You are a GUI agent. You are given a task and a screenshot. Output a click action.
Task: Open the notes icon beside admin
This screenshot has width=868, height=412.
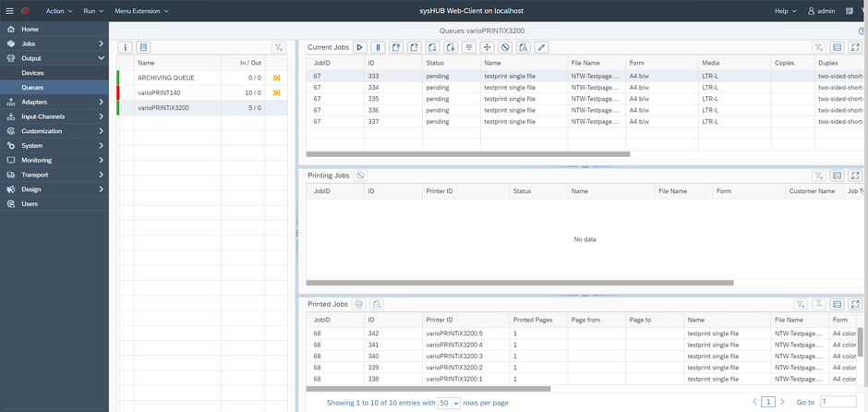(850, 11)
